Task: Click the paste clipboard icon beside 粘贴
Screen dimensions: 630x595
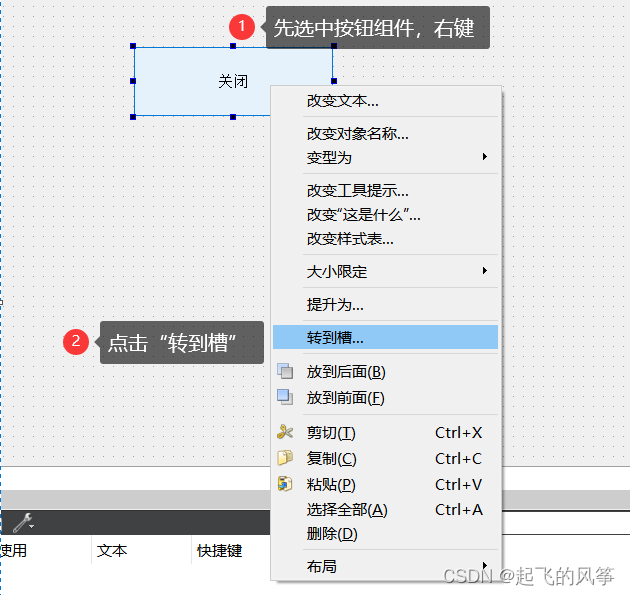Action: (x=285, y=484)
